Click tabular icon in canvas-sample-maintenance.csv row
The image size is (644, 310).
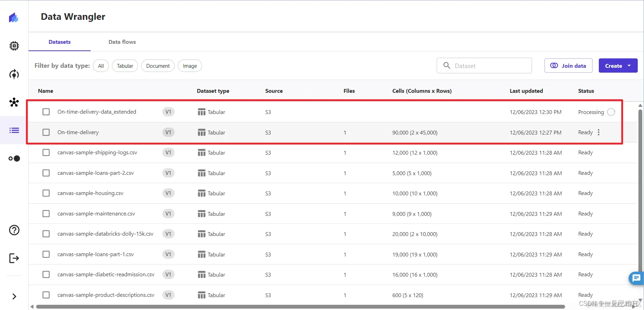pos(201,214)
